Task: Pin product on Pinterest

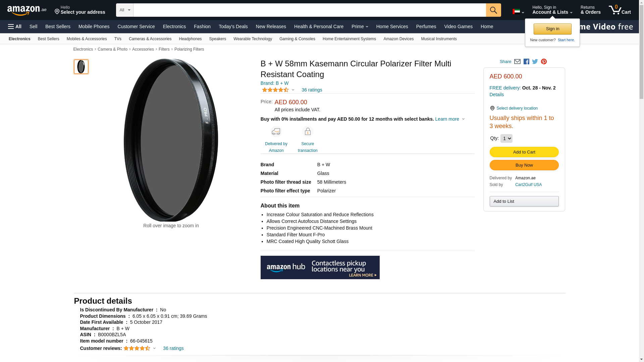Action: pos(544,62)
